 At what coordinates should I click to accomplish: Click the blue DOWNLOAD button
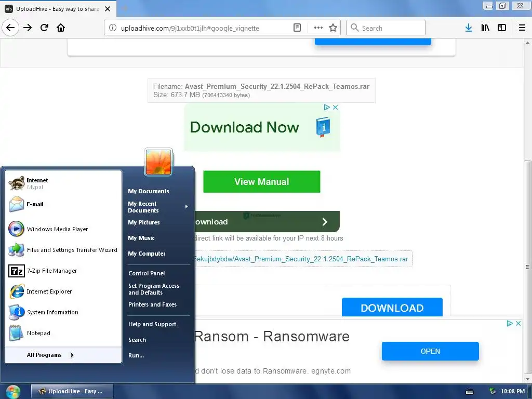[392, 307]
